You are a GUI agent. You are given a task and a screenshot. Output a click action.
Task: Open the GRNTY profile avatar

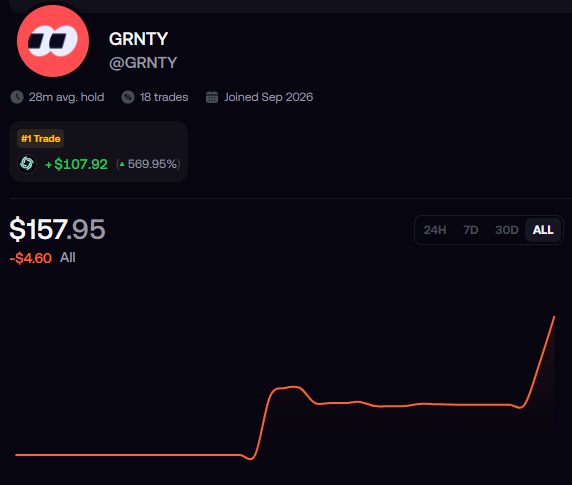tap(53, 41)
